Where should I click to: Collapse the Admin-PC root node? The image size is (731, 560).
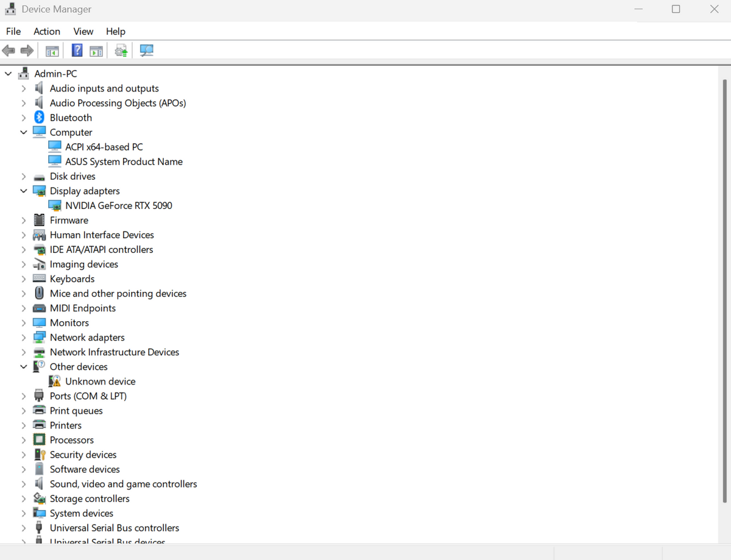[8, 74]
